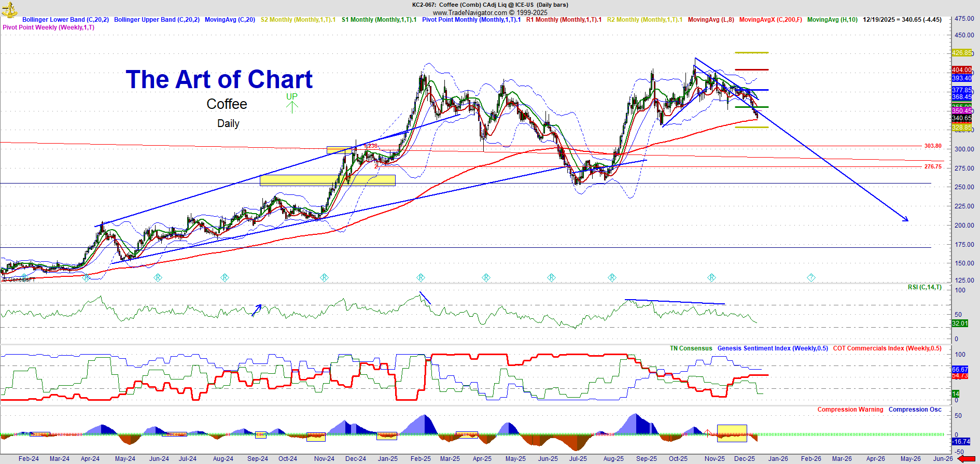This screenshot has width=980, height=464.
Task: Click the red left arrow beside Jun-26
Action: [x=966, y=459]
